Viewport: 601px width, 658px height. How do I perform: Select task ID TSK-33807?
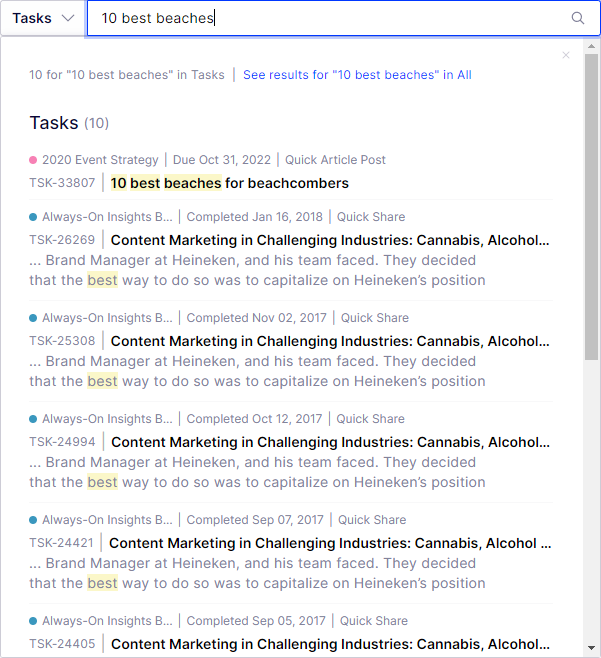click(62, 183)
